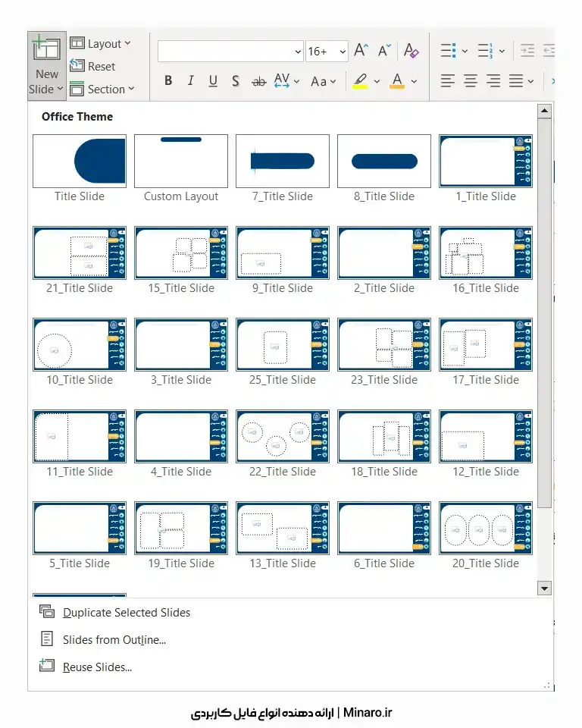
Task: Click the Increase Font Size icon
Action: point(361,51)
